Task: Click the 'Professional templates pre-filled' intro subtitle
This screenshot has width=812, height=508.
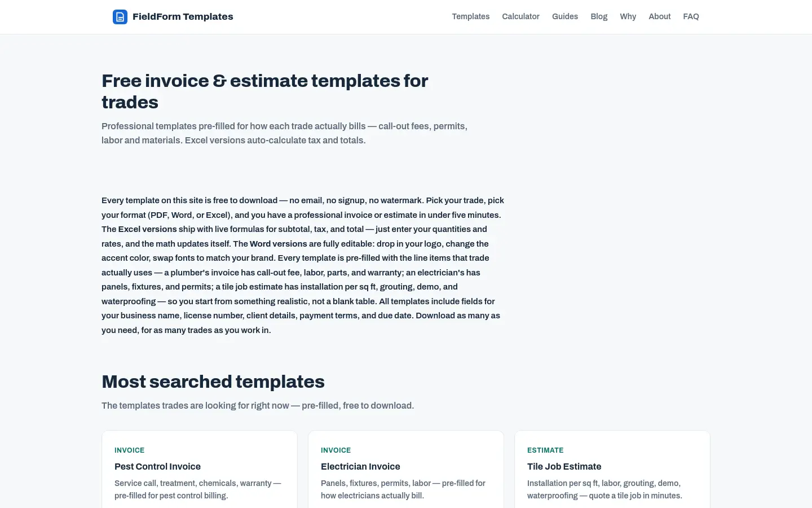Action: (284, 133)
